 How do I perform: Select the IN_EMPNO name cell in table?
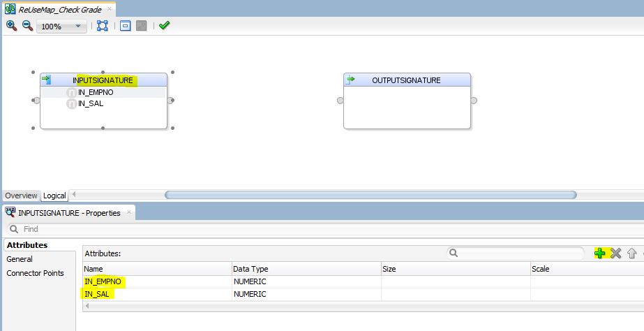(x=157, y=281)
